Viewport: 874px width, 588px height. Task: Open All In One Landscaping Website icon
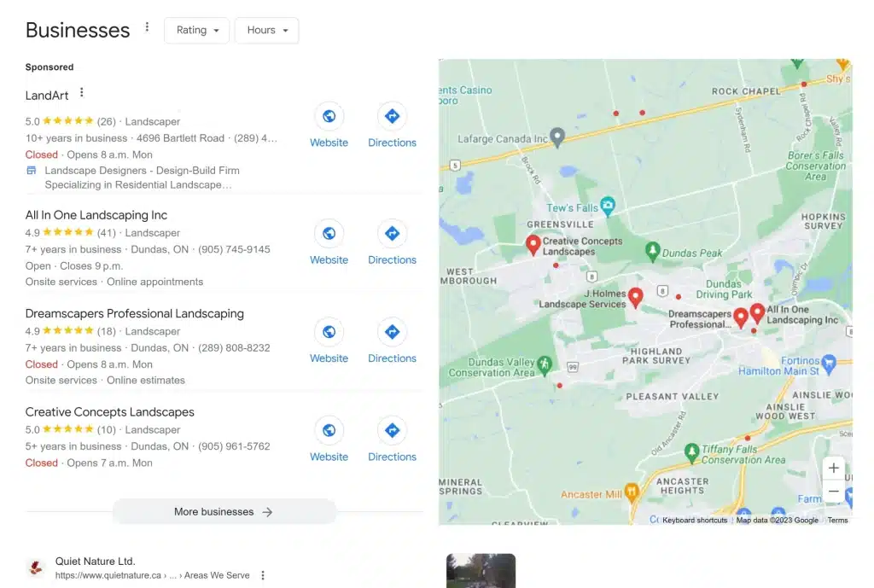click(329, 233)
